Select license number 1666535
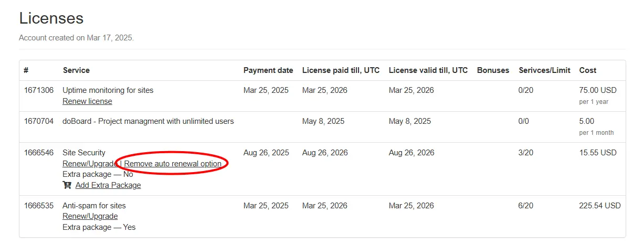Screen dimensions: 644x244 (x=39, y=206)
